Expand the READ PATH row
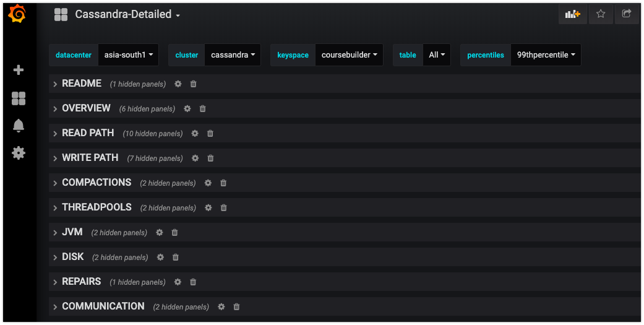The image size is (644, 325). [x=88, y=133]
